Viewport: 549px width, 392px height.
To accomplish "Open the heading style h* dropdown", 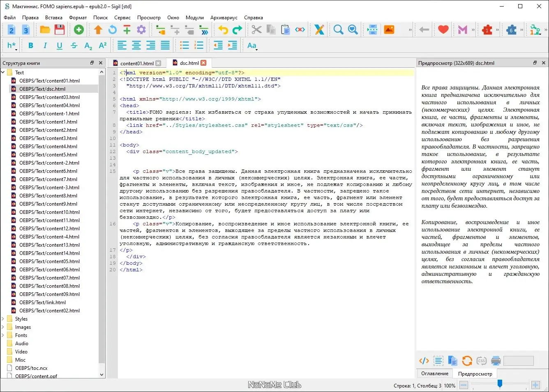I will [x=12, y=46].
